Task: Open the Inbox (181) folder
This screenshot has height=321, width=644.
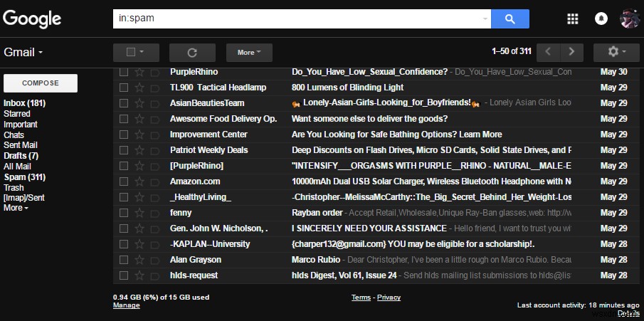Action: [x=25, y=103]
